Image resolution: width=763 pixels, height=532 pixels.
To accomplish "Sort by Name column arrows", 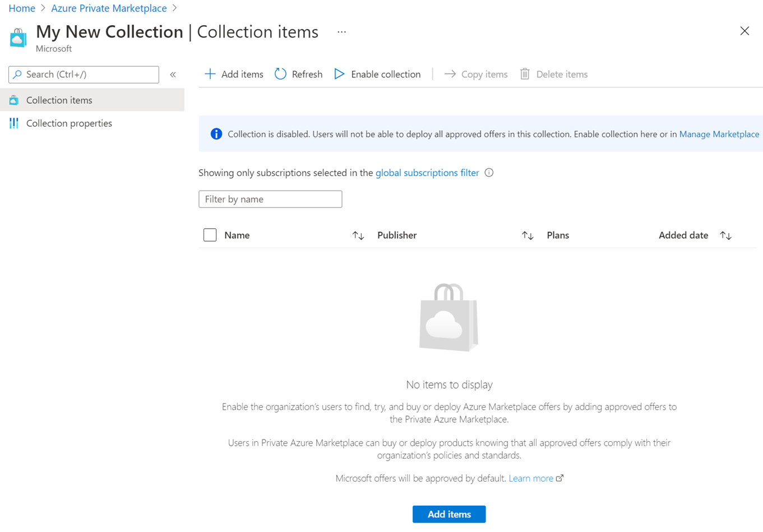I will coord(358,235).
